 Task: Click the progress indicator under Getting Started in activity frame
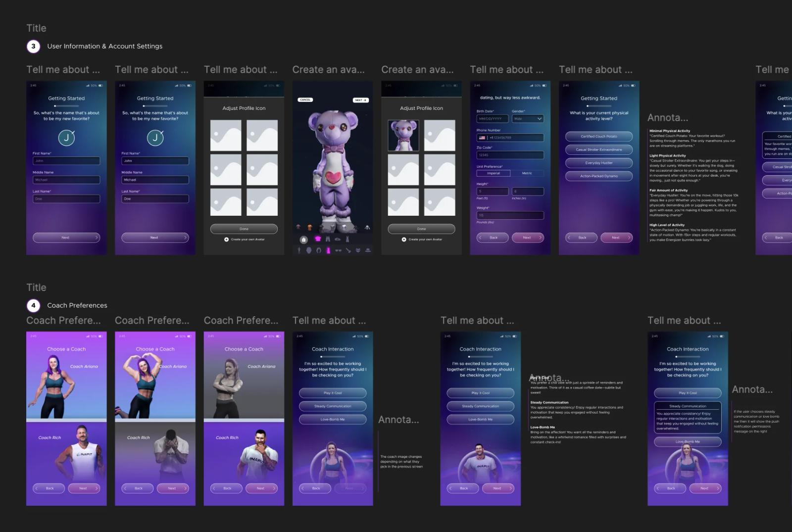pos(599,105)
